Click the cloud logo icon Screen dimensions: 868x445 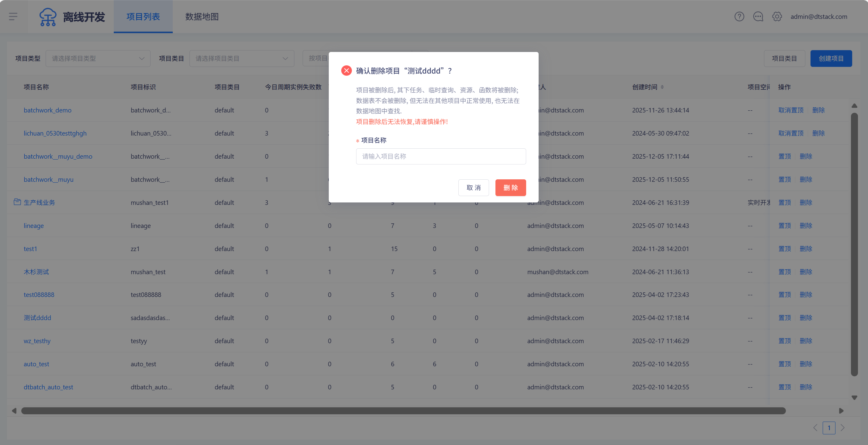tap(48, 17)
